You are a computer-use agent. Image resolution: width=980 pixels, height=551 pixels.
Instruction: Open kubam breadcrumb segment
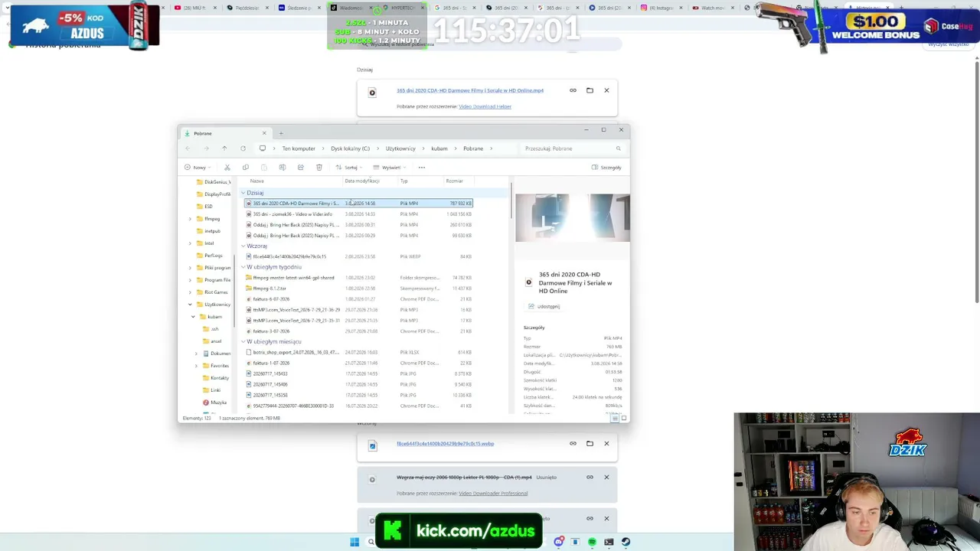(x=439, y=148)
